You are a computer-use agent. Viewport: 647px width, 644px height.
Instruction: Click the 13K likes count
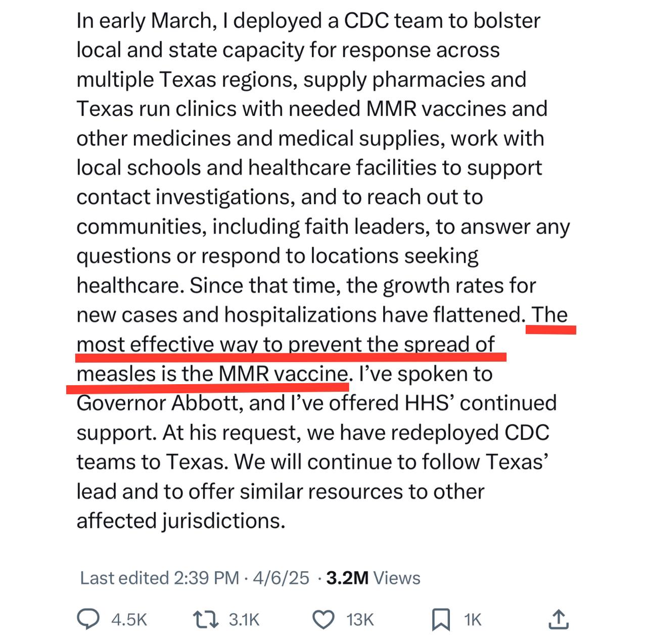[x=360, y=620]
